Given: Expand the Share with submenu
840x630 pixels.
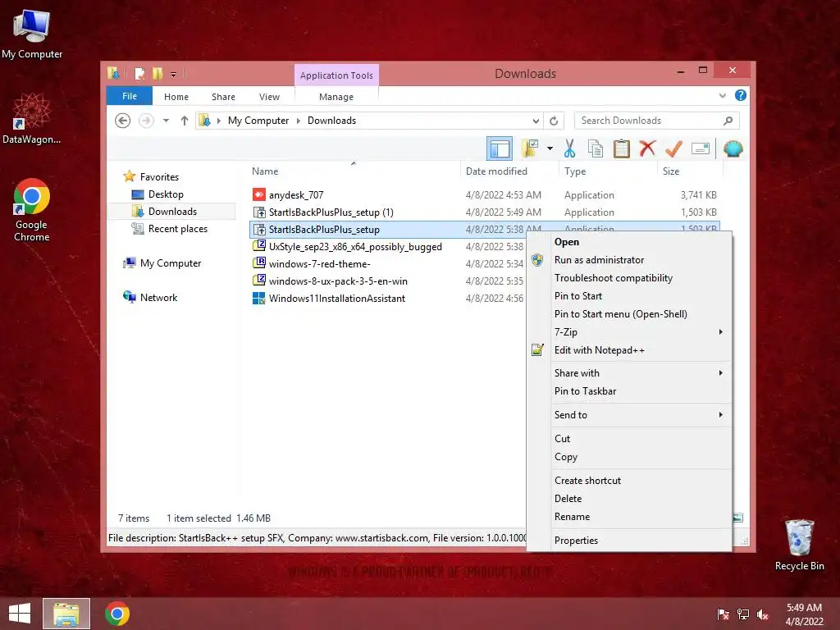Looking at the screenshot, I should (x=629, y=373).
